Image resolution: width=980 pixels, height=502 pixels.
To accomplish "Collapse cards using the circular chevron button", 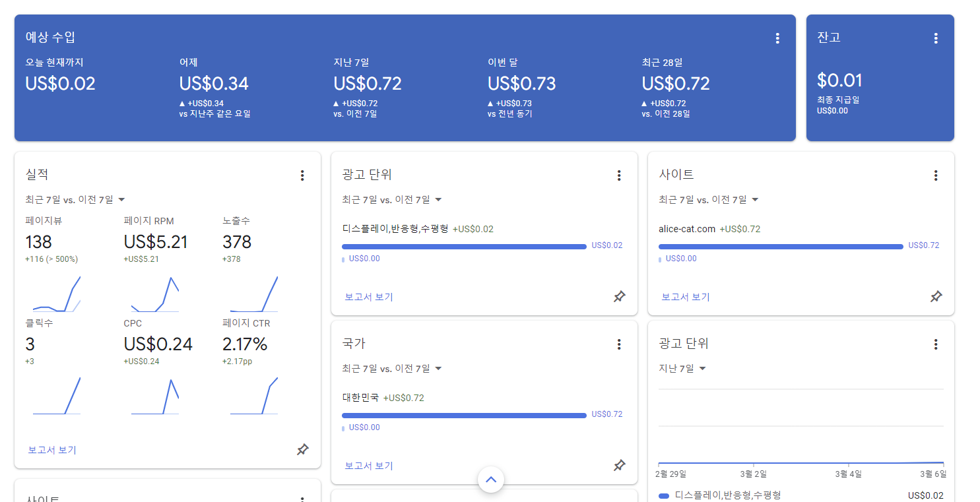I will coord(491,480).
